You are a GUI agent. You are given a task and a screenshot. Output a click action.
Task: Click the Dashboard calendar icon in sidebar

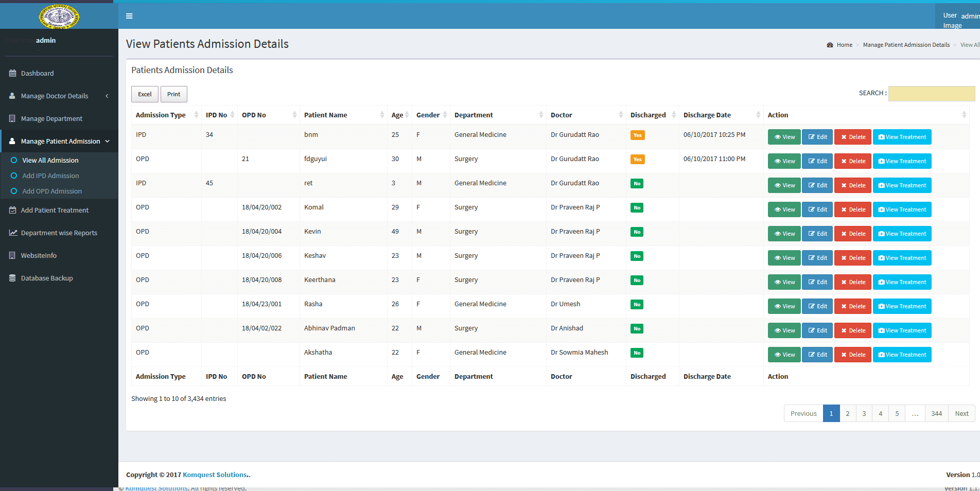[12, 73]
